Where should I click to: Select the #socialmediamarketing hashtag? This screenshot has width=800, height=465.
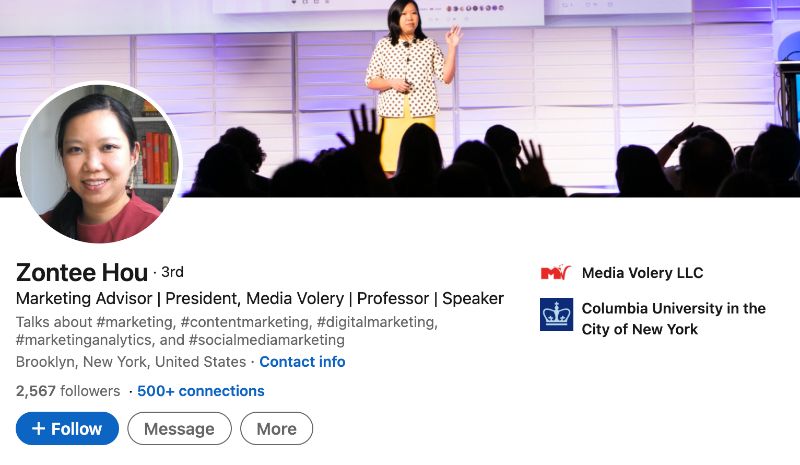pos(266,340)
